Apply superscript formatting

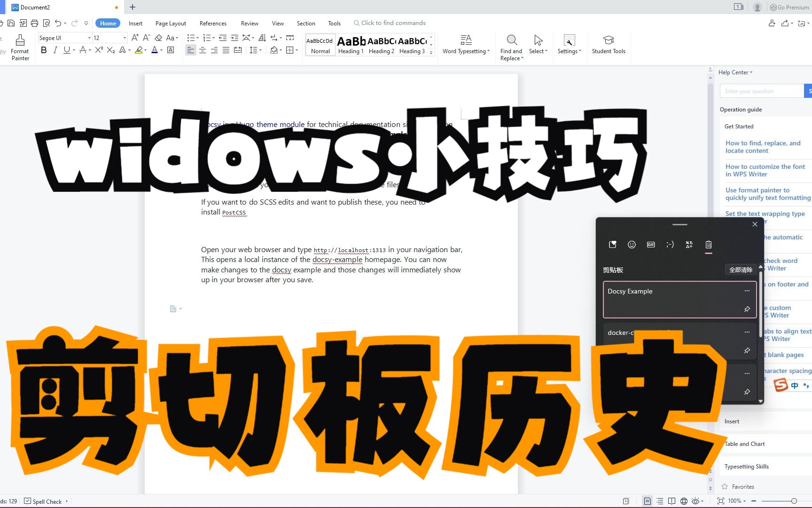98,50
